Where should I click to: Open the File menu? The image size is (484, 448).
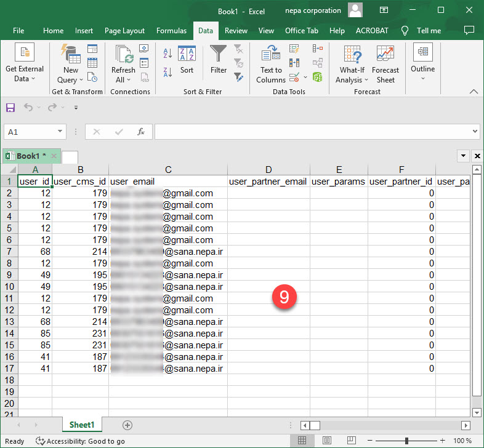18,31
